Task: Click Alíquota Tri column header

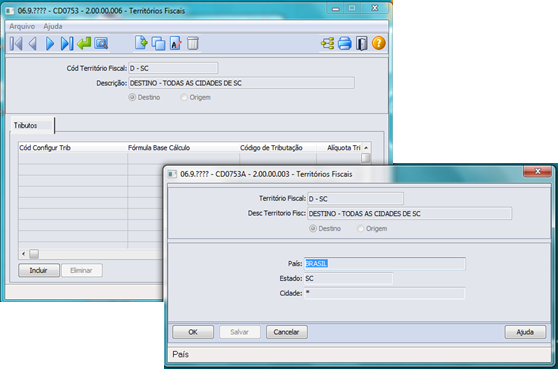Action: [339, 148]
